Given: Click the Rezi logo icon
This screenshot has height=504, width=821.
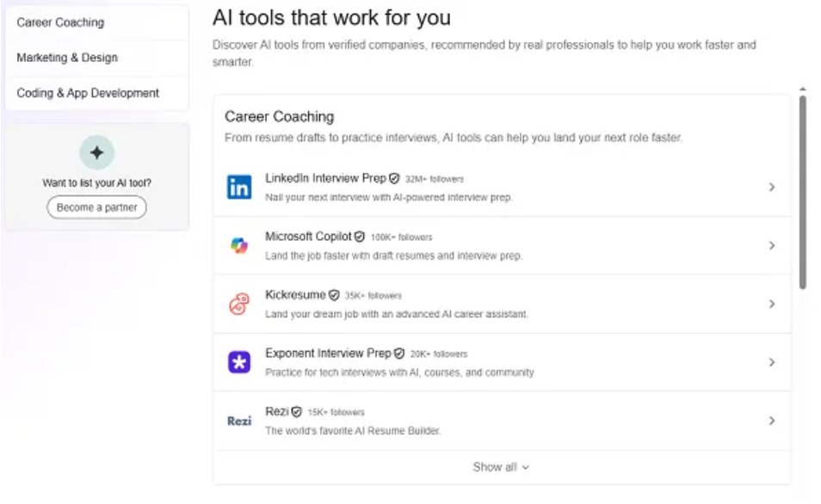Looking at the screenshot, I should (239, 421).
